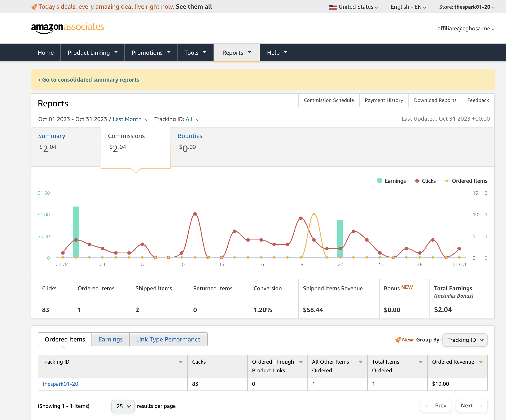Click the Feedback button
Image resolution: width=506 pixels, height=420 pixels.
pos(478,100)
